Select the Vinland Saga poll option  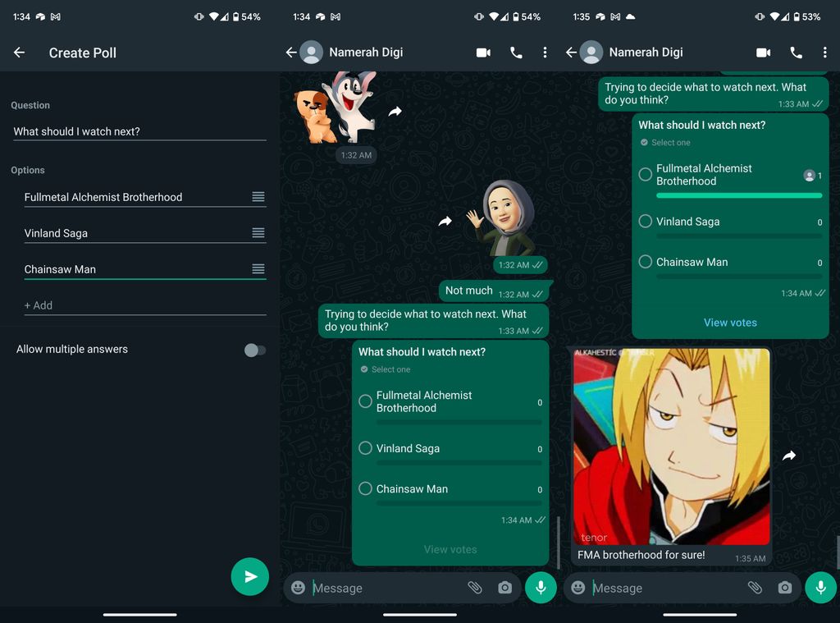click(645, 222)
